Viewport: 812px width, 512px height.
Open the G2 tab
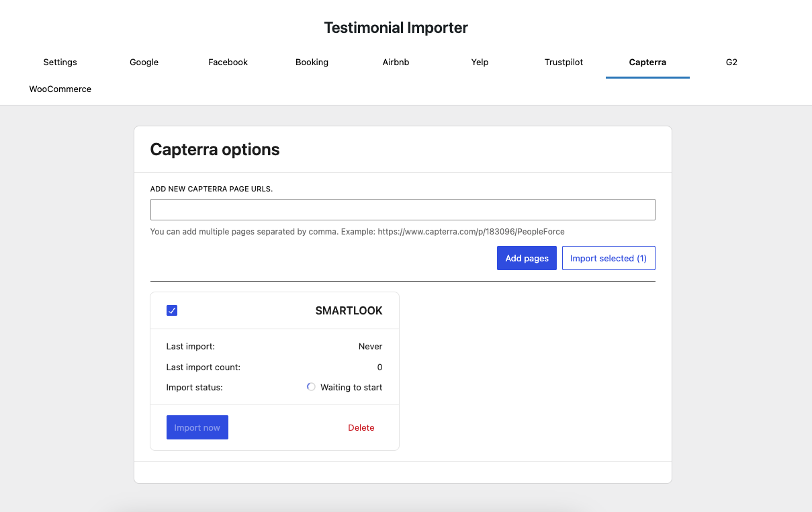(732, 62)
